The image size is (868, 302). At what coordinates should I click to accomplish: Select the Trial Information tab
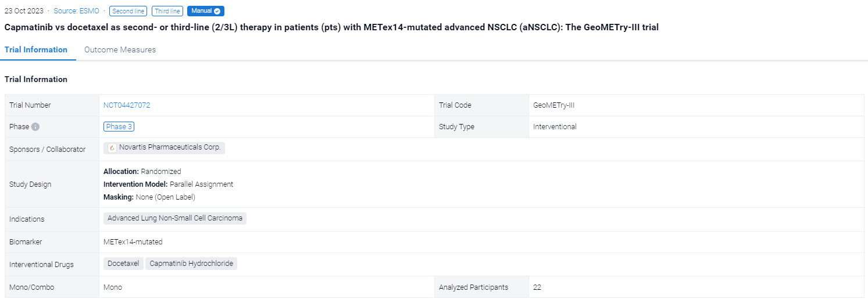(36, 50)
